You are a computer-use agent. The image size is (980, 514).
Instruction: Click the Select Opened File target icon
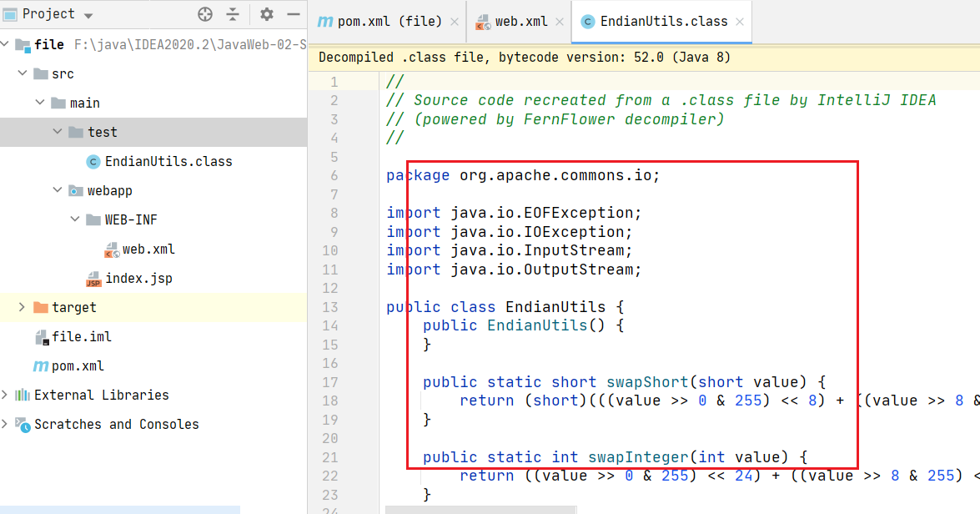click(205, 14)
